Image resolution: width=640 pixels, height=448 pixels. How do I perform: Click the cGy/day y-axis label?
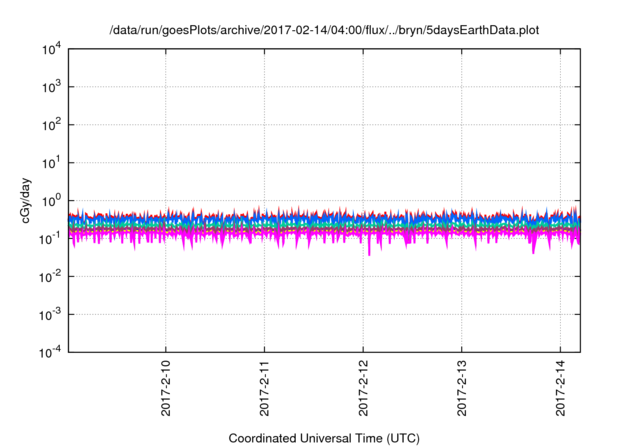(x=26, y=200)
